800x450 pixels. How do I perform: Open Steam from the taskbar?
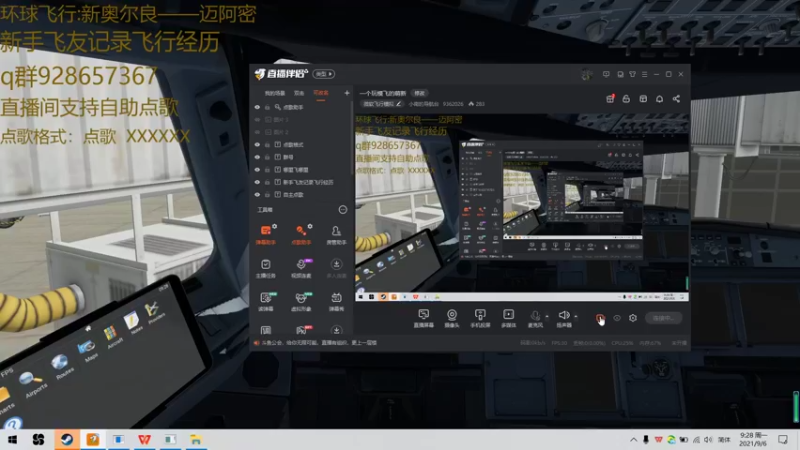(67, 439)
